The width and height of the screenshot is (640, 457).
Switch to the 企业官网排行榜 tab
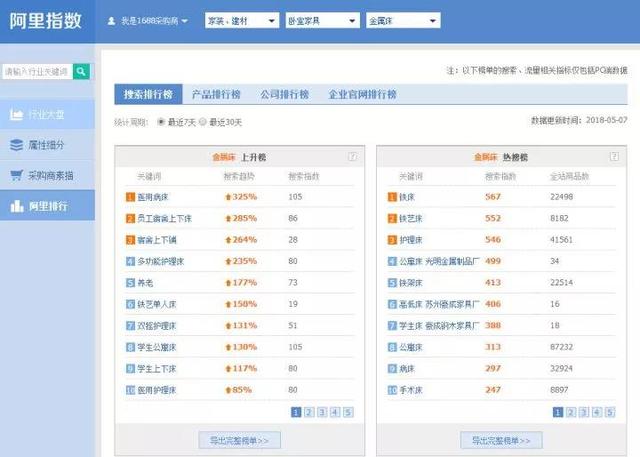pos(362,95)
